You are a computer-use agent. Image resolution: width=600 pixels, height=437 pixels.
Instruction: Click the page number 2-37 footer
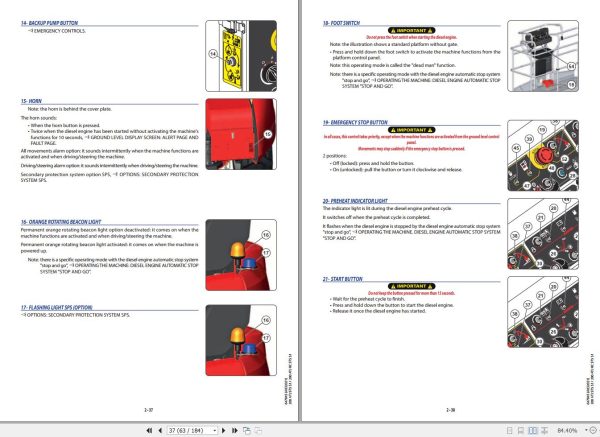148,410
